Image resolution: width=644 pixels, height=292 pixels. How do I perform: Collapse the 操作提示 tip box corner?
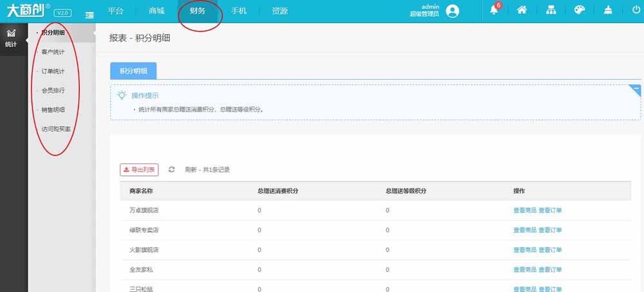coord(636,88)
